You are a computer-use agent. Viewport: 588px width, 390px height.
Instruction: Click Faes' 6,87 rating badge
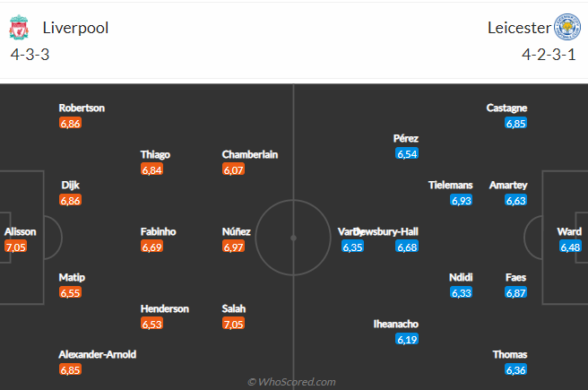pos(515,293)
